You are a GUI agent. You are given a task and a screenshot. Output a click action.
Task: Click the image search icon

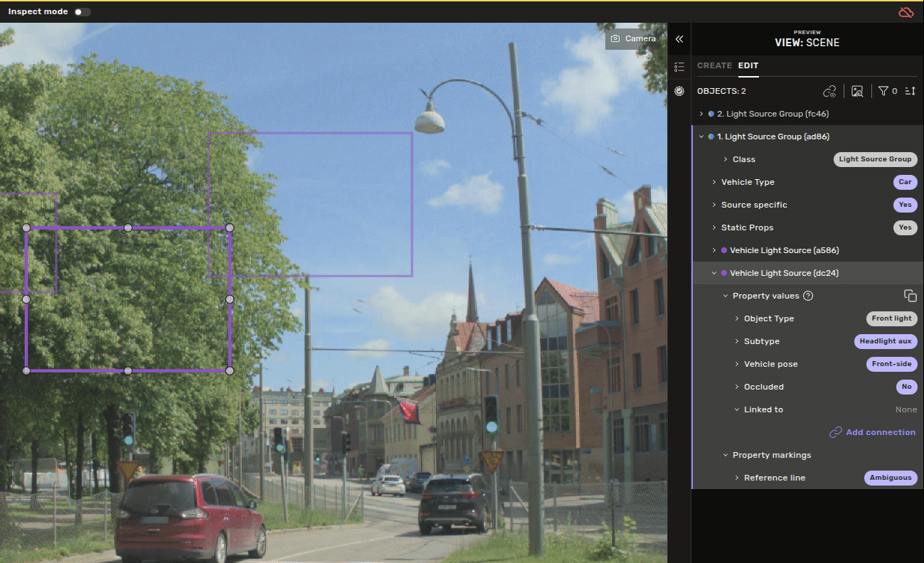click(x=857, y=91)
